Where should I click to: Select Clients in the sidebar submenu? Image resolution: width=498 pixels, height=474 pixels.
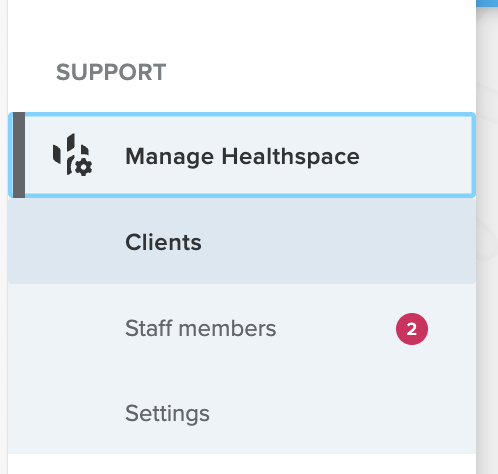click(x=163, y=242)
